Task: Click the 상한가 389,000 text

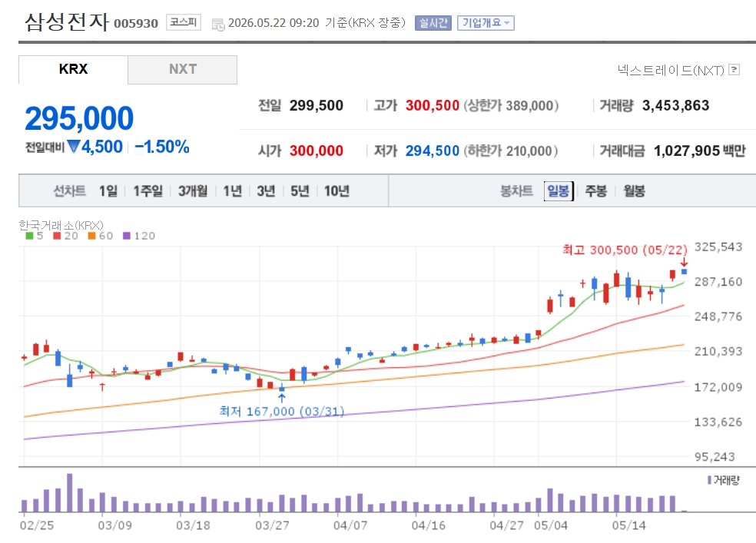Action: [511, 105]
